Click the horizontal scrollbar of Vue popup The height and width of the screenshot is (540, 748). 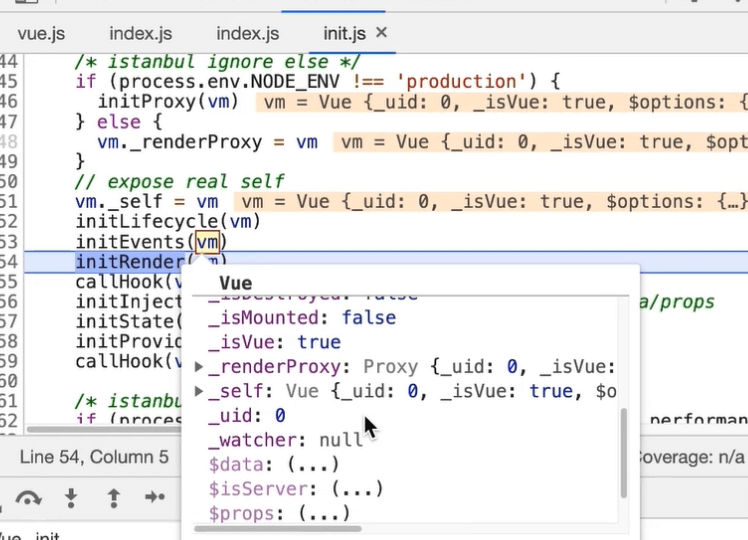point(278,529)
